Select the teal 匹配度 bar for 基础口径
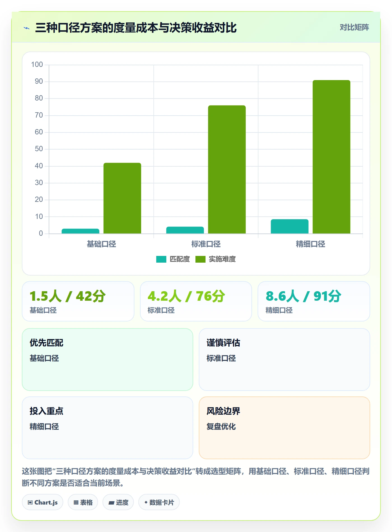The height and width of the screenshot is (532, 392). click(x=80, y=231)
